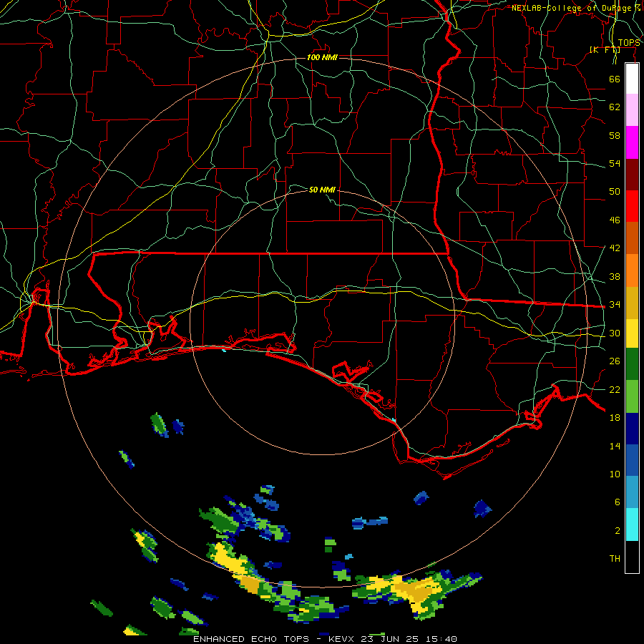Click the bright red legend swatch
This screenshot has height=644, width=644.
[632, 206]
